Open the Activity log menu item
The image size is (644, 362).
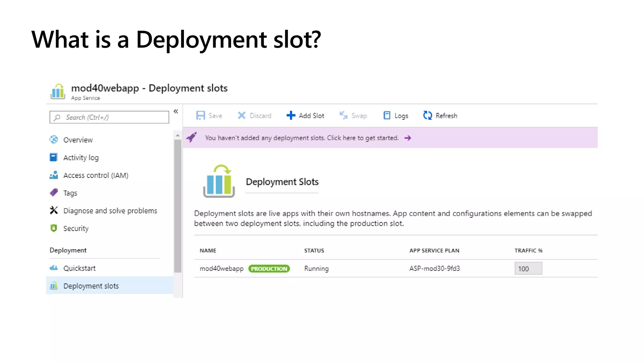point(109,157)
